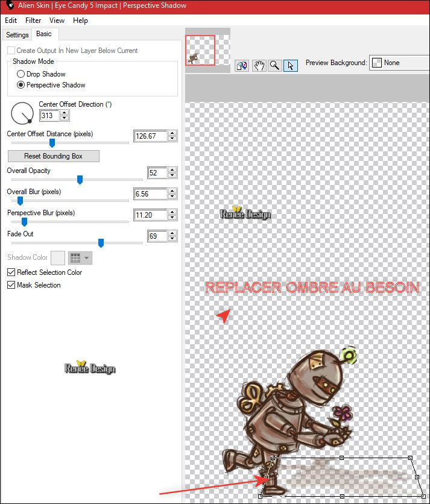Open the Filter menu
This screenshot has height=504, width=430.
[33, 20]
